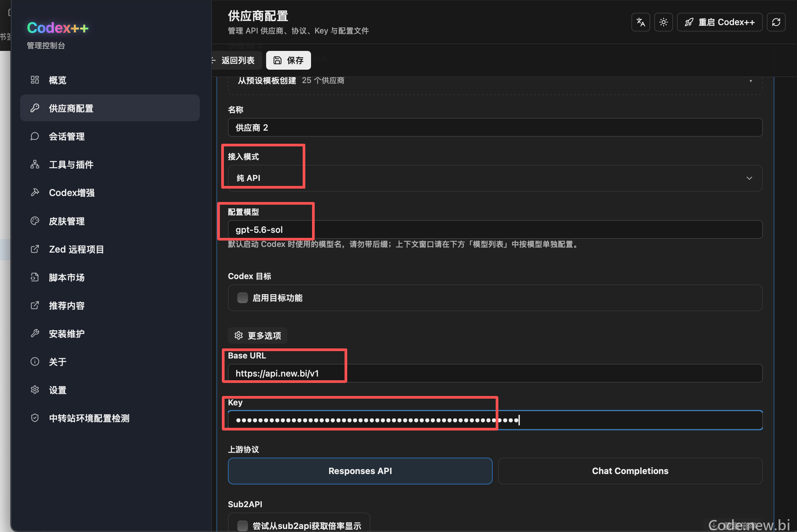This screenshot has height=532, width=797.
Task: Click the 名称 input field
Action: tap(495, 128)
